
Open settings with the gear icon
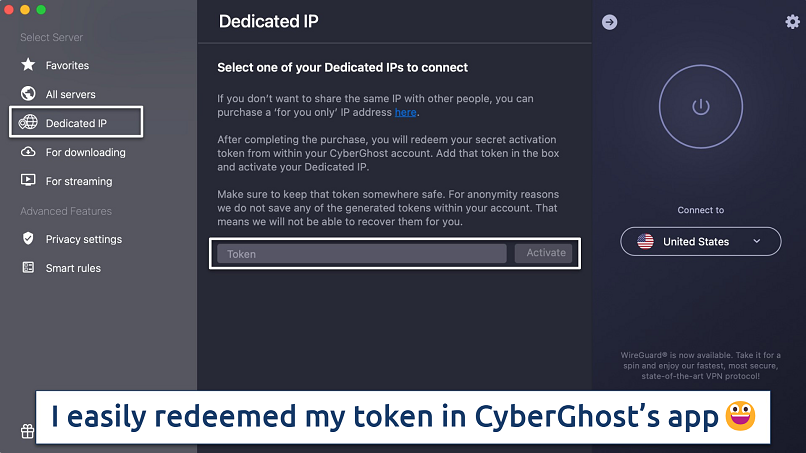793,22
